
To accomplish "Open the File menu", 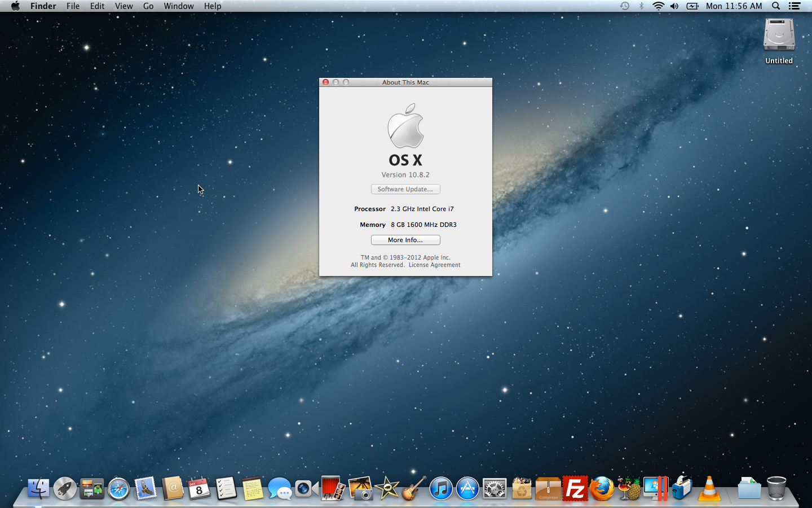I will 73,6.
